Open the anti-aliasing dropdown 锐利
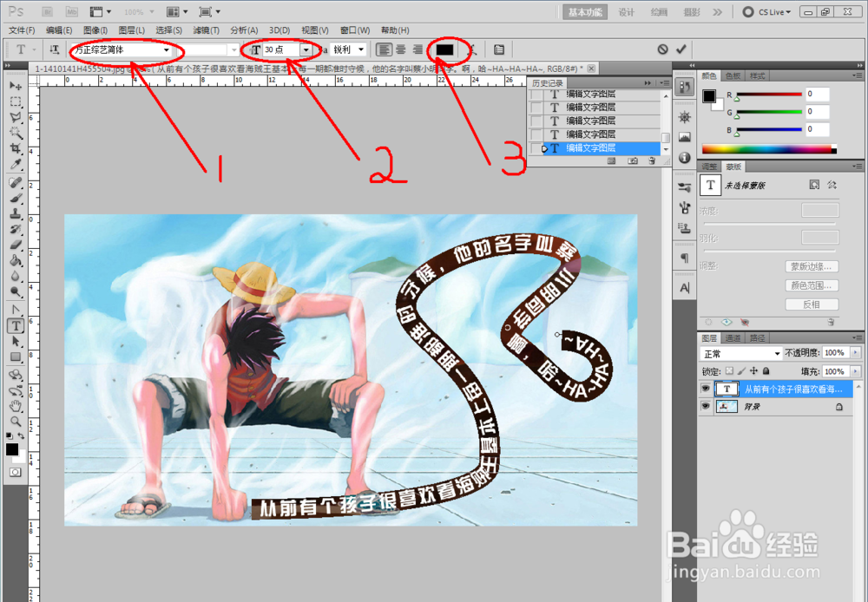Screen dimensions: 868x602 pyautogui.click(x=361, y=49)
